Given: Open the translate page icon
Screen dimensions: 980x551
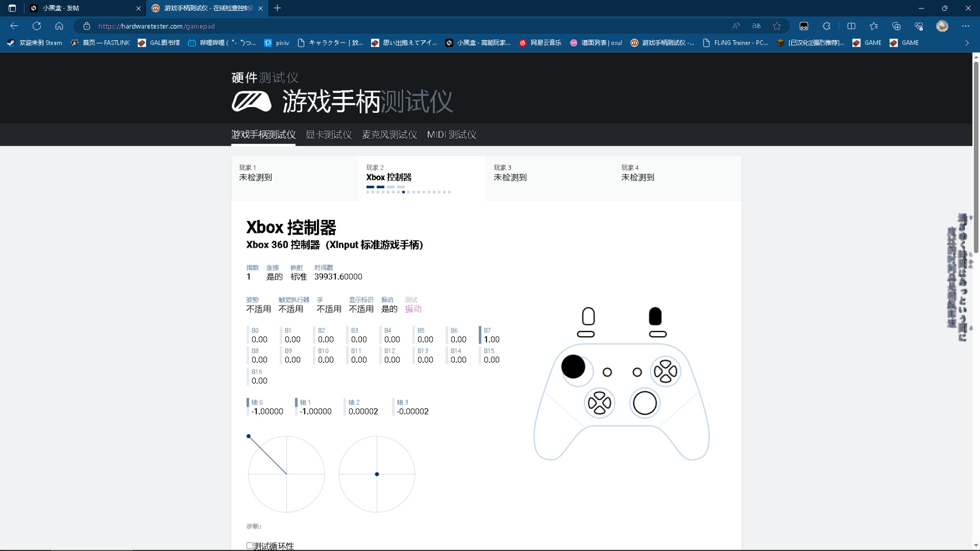Looking at the screenshot, I should pyautogui.click(x=757, y=26).
